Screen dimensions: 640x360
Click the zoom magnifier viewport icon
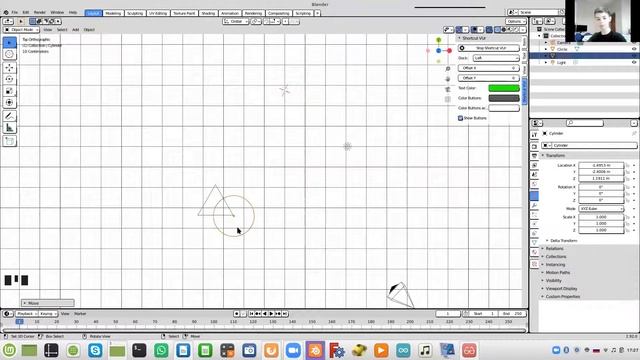point(448,69)
